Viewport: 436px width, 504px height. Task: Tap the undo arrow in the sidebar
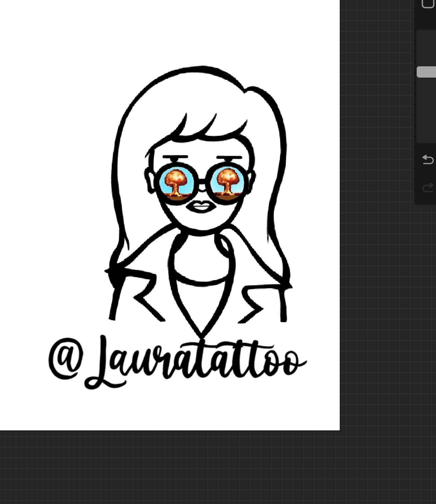tap(428, 160)
